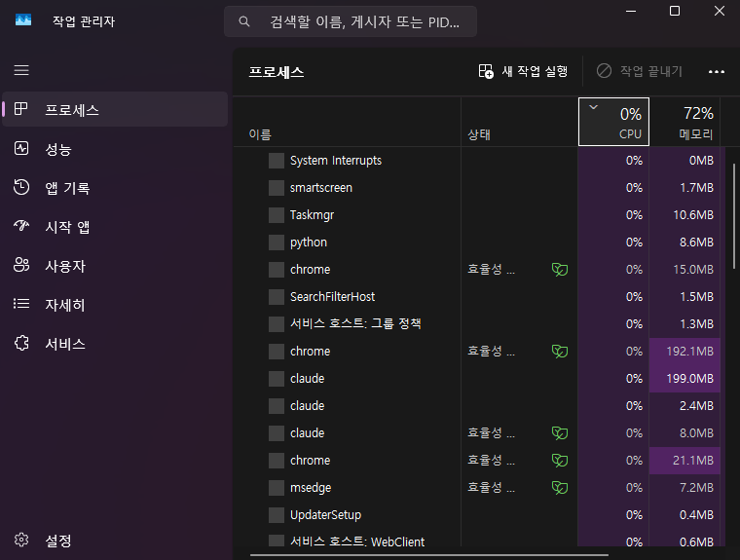Switch to the 성능 tab
Viewport: 740px width, 560px height.
point(115,149)
